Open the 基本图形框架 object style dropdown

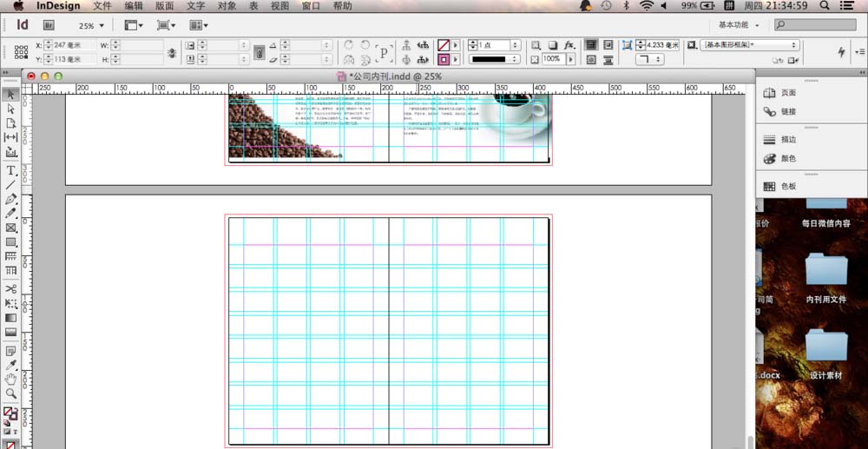click(751, 45)
